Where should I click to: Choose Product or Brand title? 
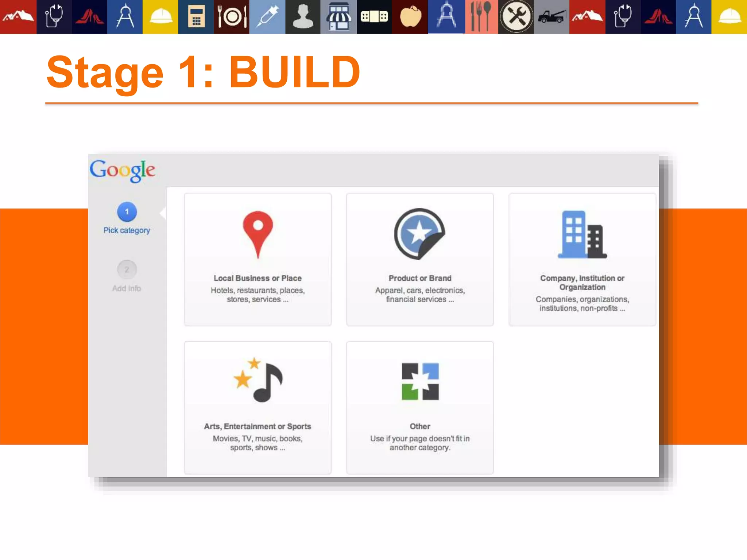(x=420, y=278)
